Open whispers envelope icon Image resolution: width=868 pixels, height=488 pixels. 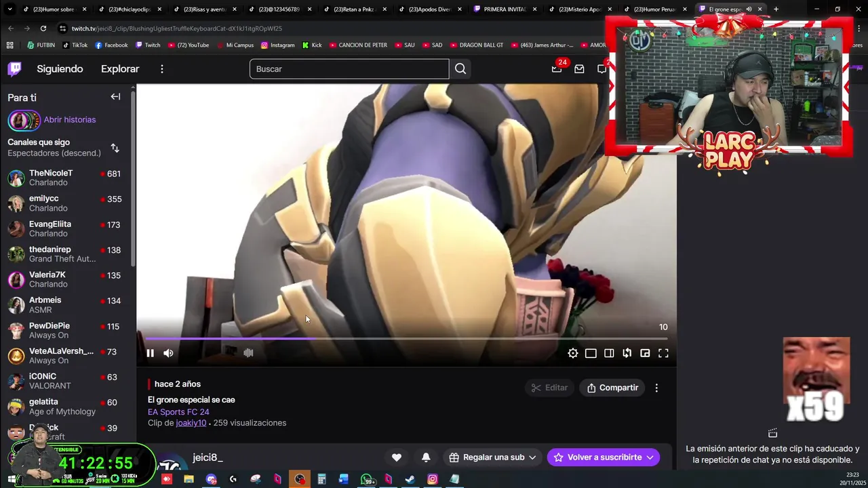579,68
